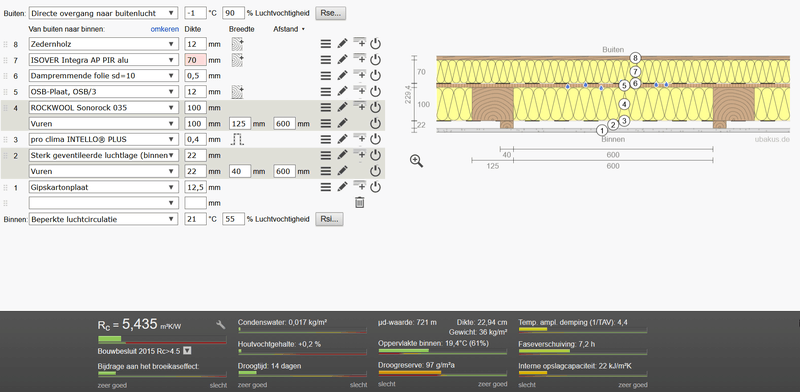This screenshot has height=392, width=800.
Task: Open the menu for the Sterk geventileerde luchtlaag layer
Action: (326, 155)
